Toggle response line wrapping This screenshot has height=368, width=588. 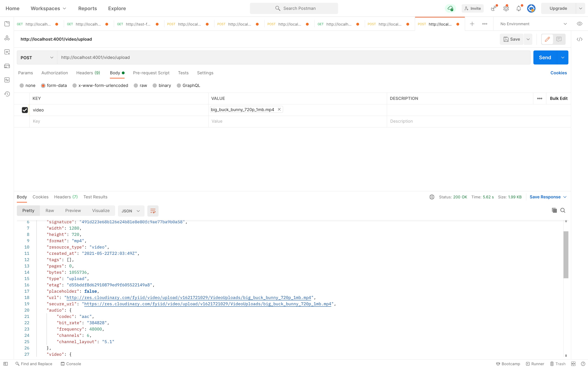(x=153, y=211)
